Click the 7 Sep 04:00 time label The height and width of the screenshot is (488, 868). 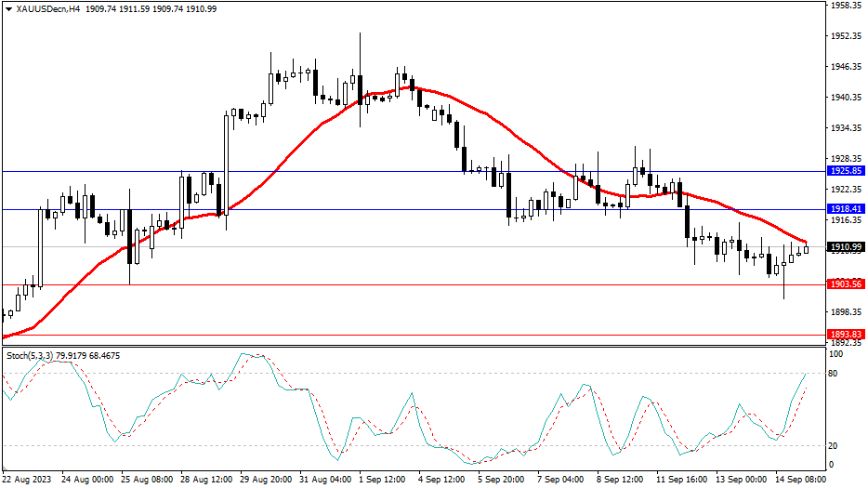pos(560,480)
